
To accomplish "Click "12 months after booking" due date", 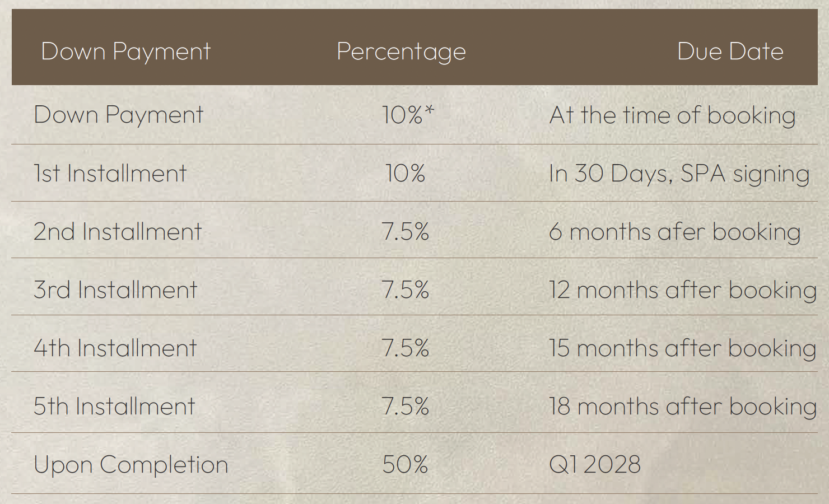I will pos(682,290).
